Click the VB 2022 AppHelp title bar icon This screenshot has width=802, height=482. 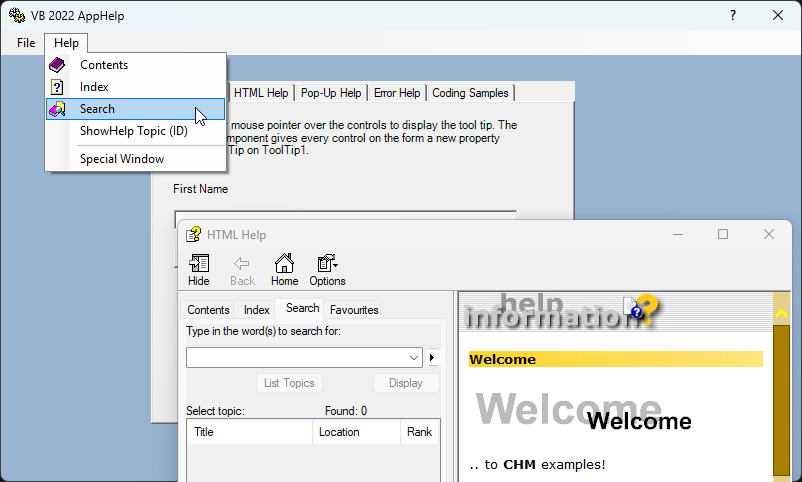[x=16, y=15]
